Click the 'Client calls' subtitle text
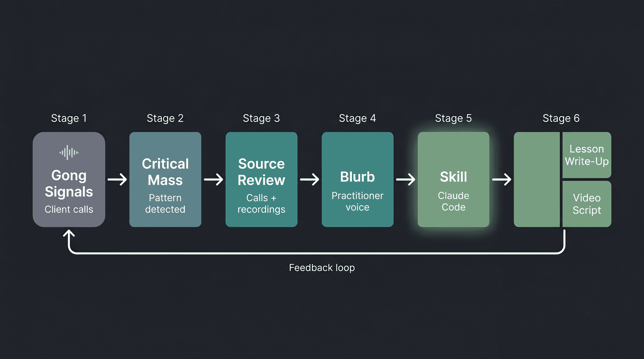The width and height of the screenshot is (644, 359). pyautogui.click(x=69, y=209)
